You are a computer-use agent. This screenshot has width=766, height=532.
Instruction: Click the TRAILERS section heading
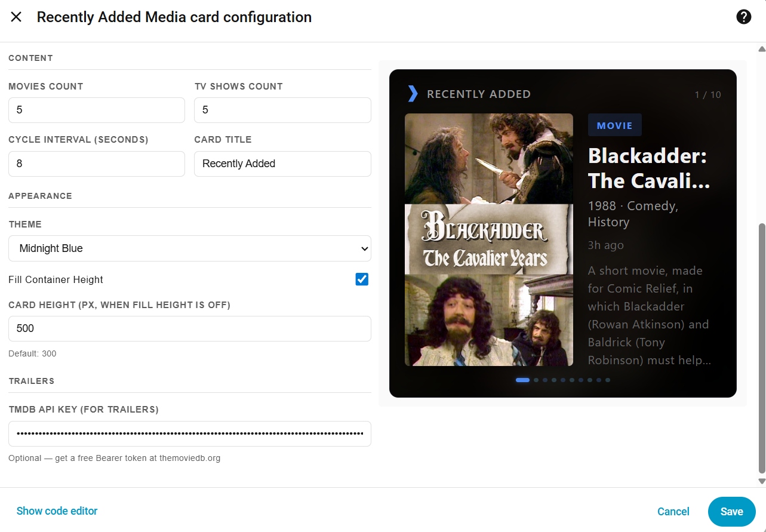[32, 381]
